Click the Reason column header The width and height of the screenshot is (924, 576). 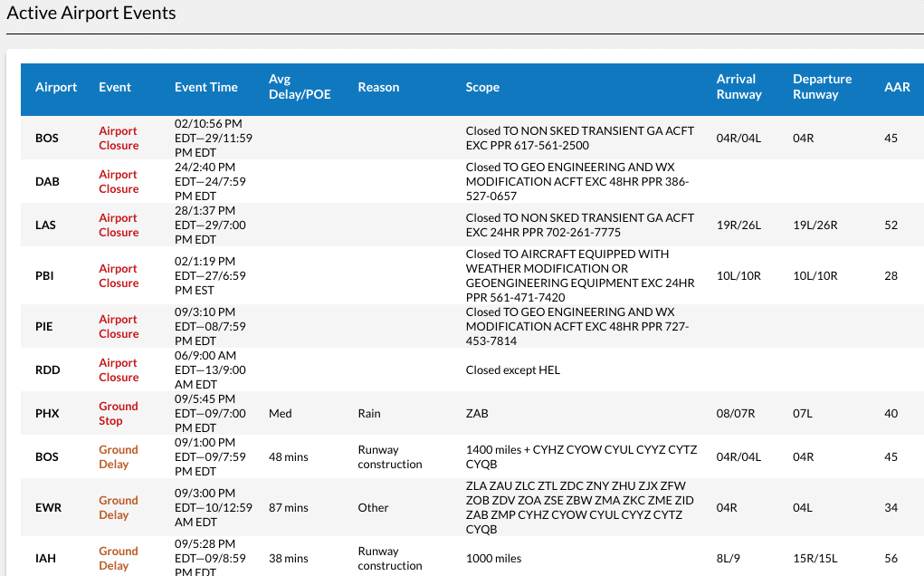378,87
